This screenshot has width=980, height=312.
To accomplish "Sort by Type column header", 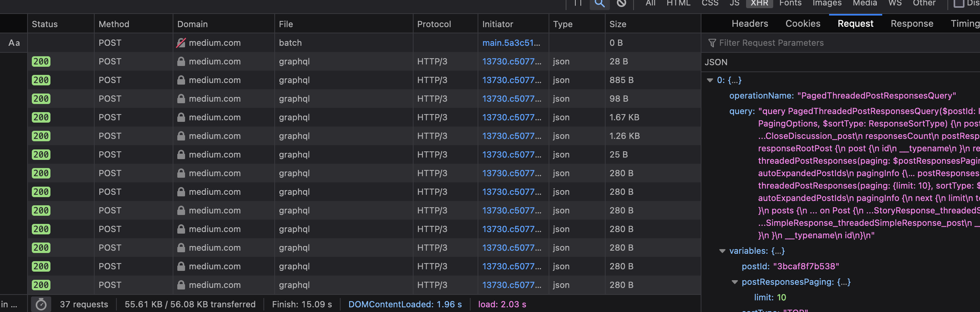I will pyautogui.click(x=577, y=24).
